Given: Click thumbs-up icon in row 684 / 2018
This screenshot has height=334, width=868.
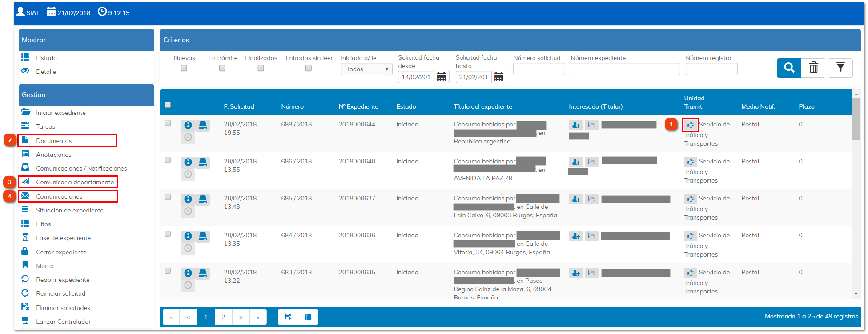Looking at the screenshot, I should pyautogui.click(x=691, y=236).
